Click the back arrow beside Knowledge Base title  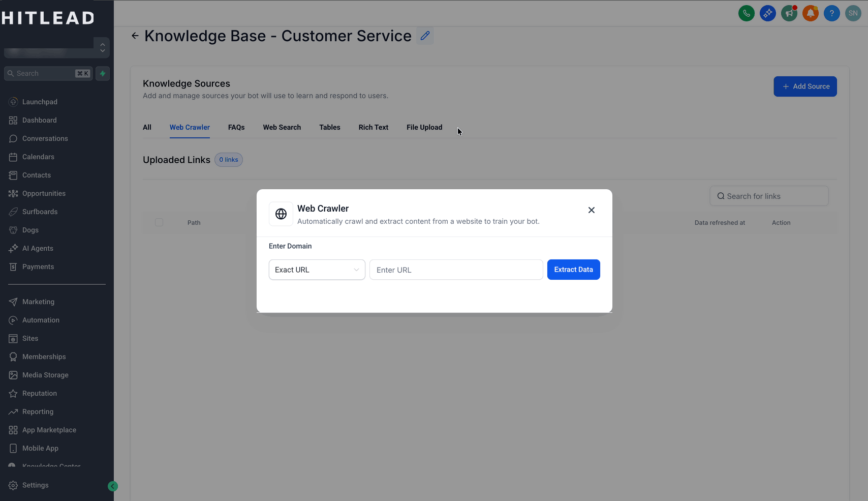(135, 36)
